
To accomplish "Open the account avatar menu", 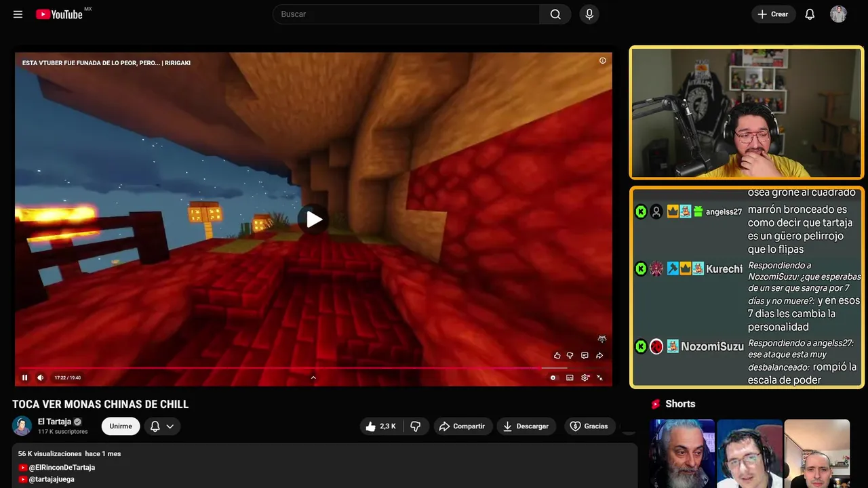I will (838, 14).
